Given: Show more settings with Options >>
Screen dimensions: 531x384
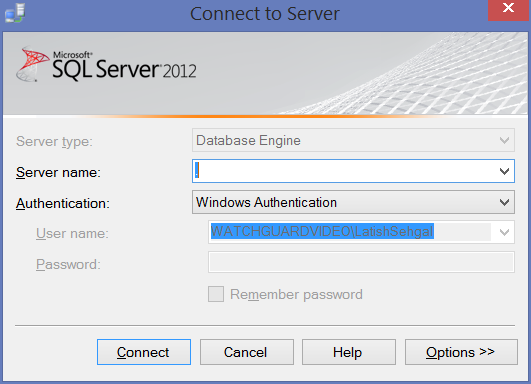Looking at the screenshot, I should pos(461,352).
